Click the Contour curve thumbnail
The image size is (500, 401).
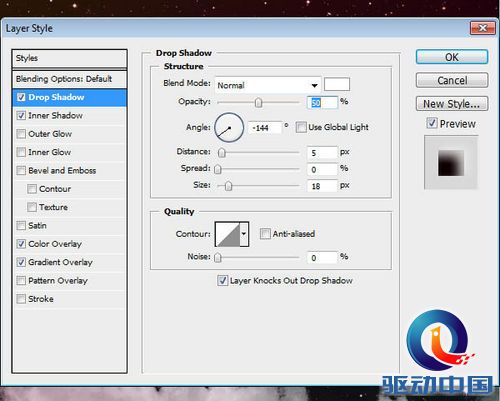click(x=227, y=234)
